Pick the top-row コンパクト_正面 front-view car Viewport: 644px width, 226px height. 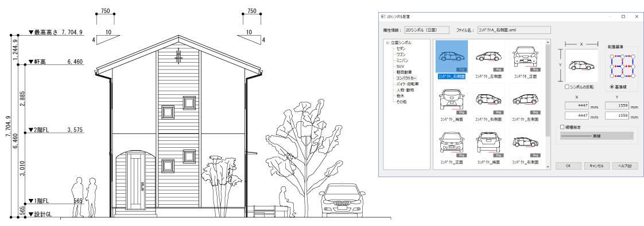tap(526, 56)
